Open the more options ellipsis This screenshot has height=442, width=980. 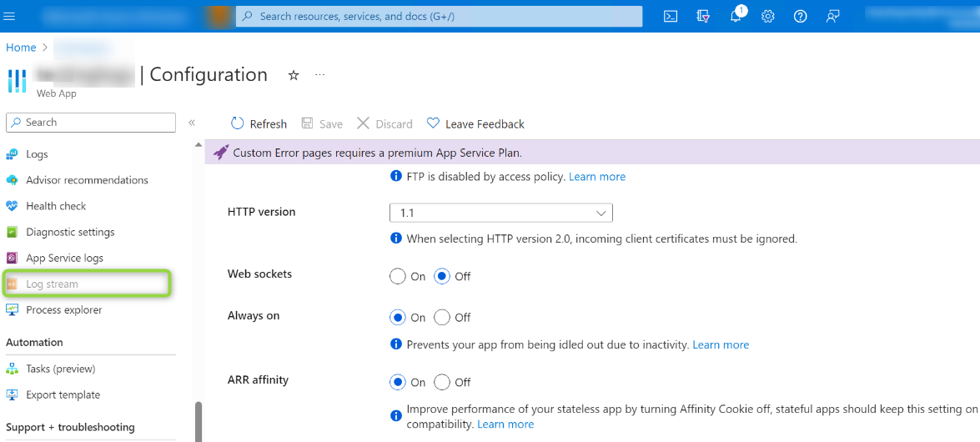(x=319, y=75)
